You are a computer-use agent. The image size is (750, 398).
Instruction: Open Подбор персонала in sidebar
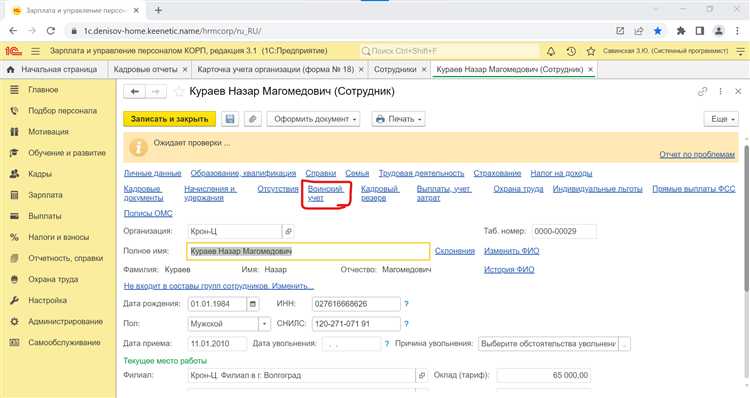tap(62, 111)
